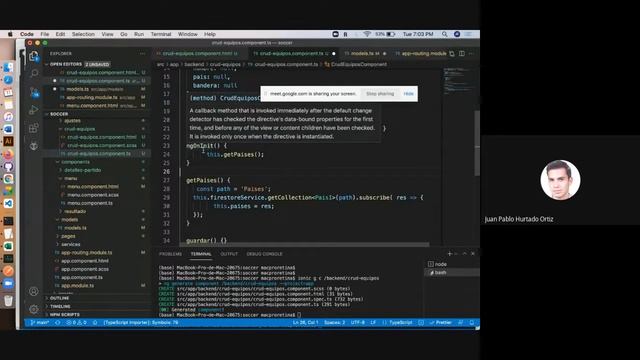Click Juan Pablo Hurtado Ortiz avatar
640x360 pixels.
click(560, 180)
